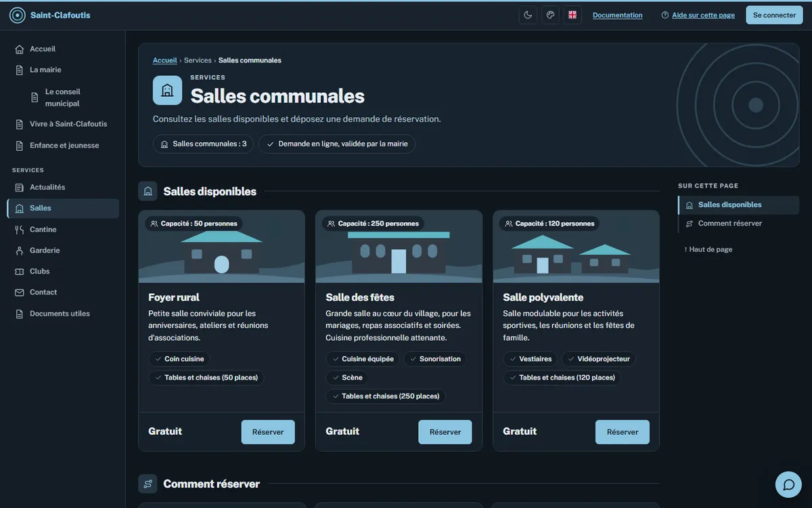Click the Demande en ligne validée chip

coord(337,144)
